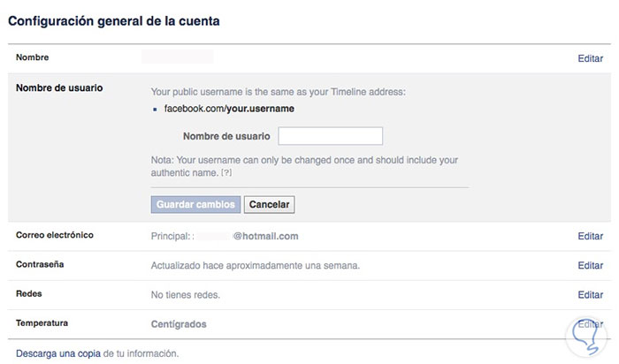Click the No tienes redes text
The height and width of the screenshot is (364, 619).
tap(186, 294)
